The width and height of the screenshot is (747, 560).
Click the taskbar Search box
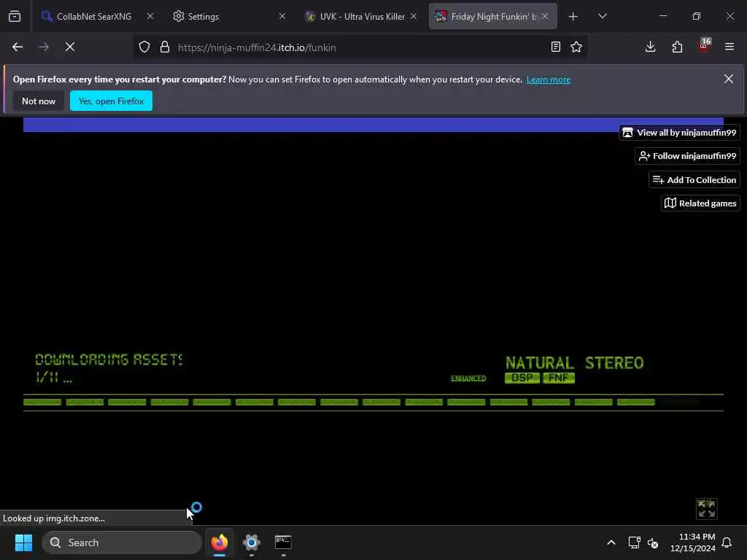pyautogui.click(x=122, y=542)
